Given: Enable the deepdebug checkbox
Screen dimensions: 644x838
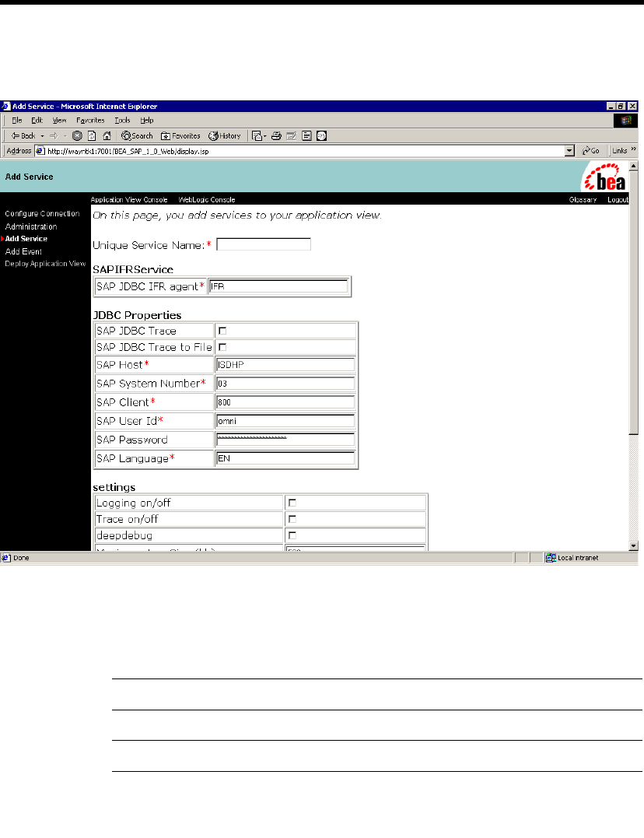Looking at the screenshot, I should coord(292,535).
